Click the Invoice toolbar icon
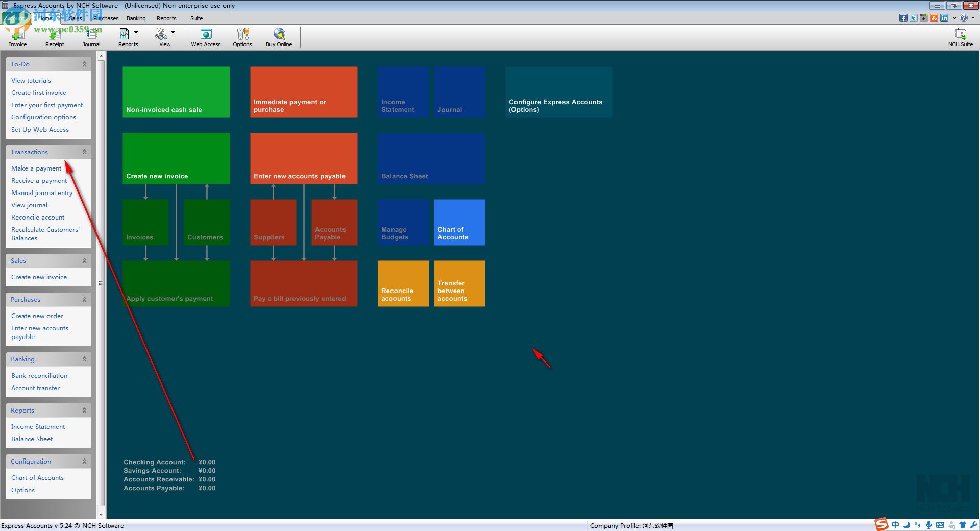Screen dimensions: 980x531 18,37
